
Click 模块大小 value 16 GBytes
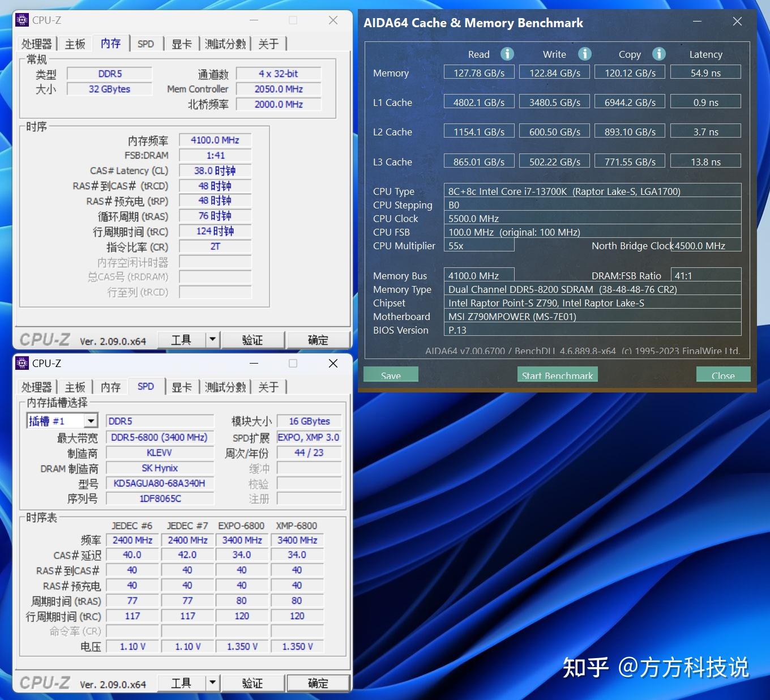point(309,421)
